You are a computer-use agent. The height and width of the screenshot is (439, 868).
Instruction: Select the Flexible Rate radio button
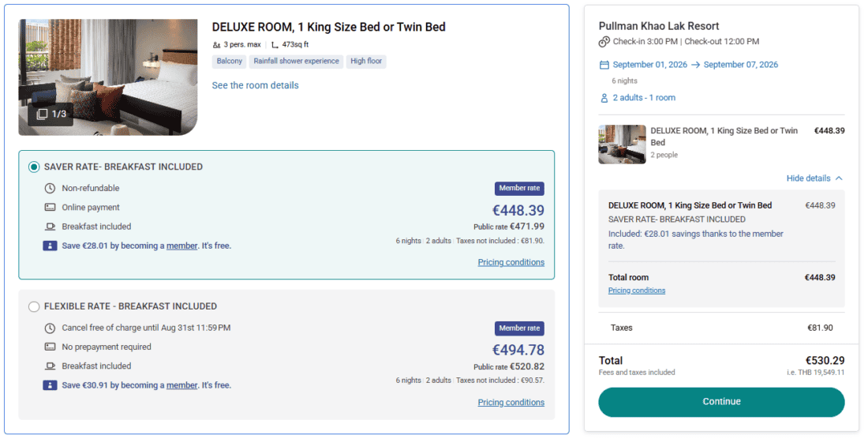[x=34, y=306]
